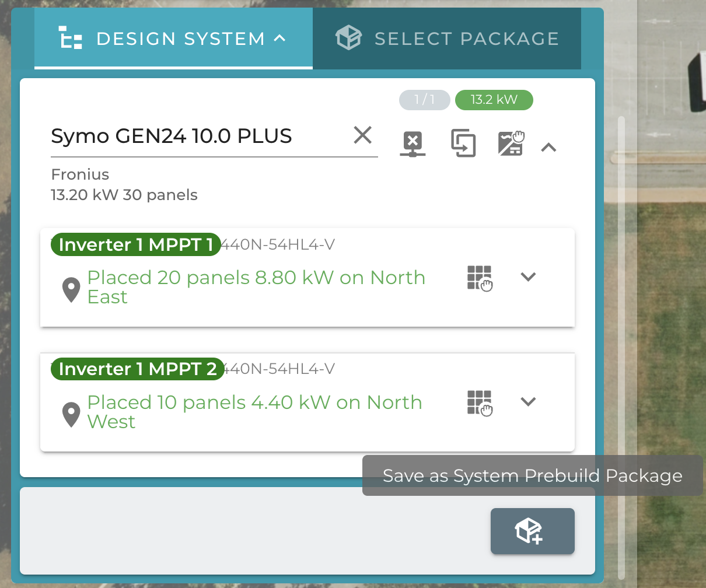Click the location pin for North West placement
The width and height of the screenshot is (706, 588).
click(71, 415)
